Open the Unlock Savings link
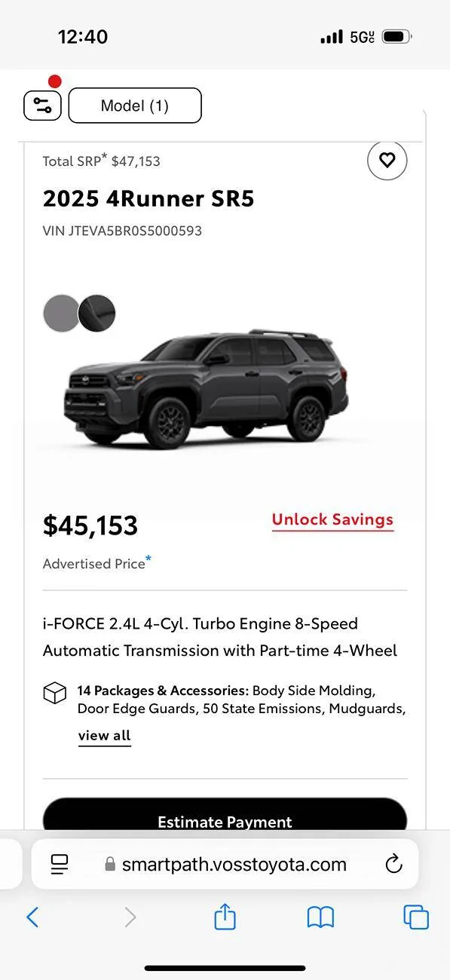 click(332, 519)
